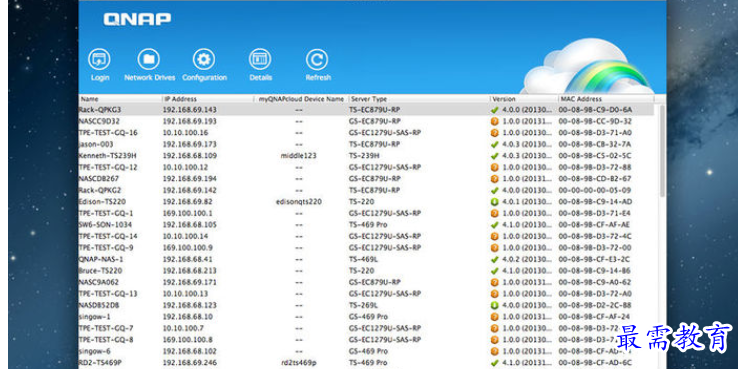Screen dimensions: 738x369
Task: Click orange status icon in singow-1 row
Action: point(494,317)
